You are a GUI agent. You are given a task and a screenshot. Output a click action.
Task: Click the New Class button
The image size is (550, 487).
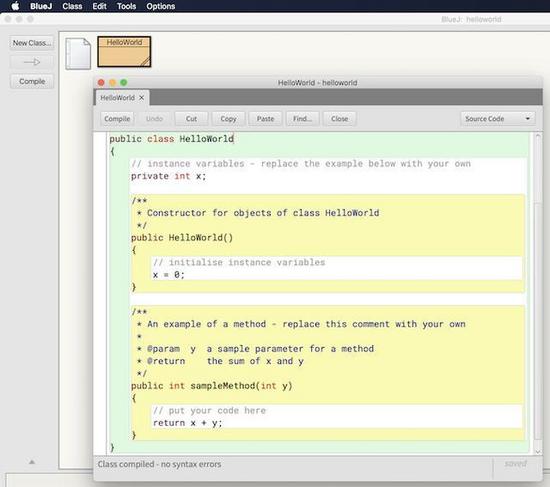click(x=32, y=43)
